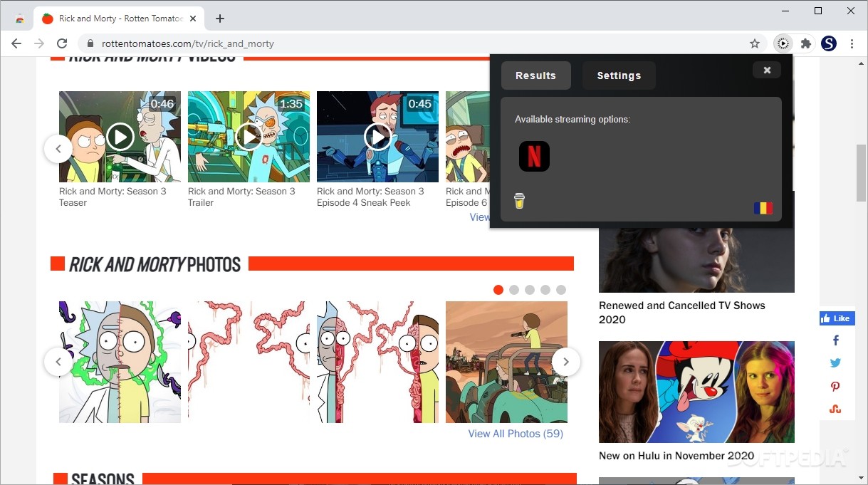The image size is (868, 485).
Task: Play the Season 3 Teaser video
Action: pos(120,137)
